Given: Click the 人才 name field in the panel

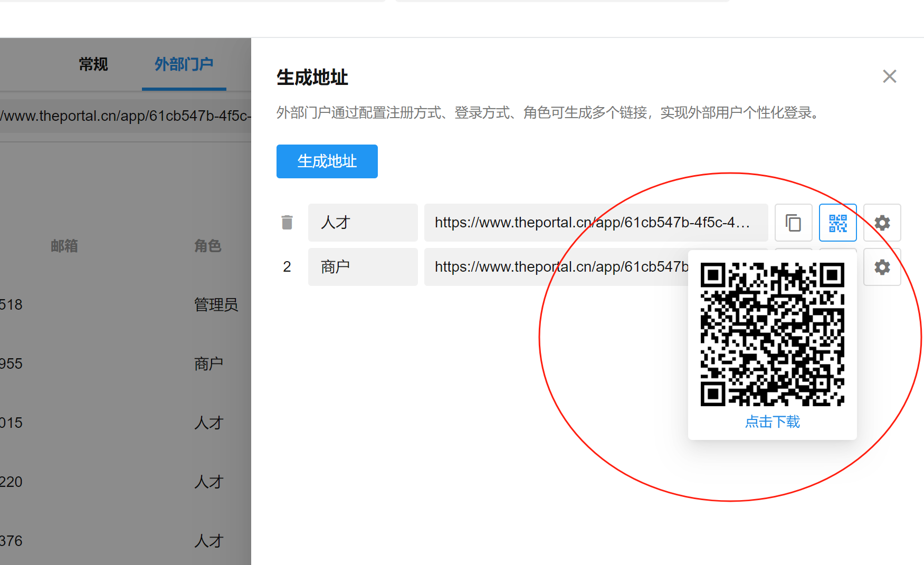Looking at the screenshot, I should (x=363, y=223).
